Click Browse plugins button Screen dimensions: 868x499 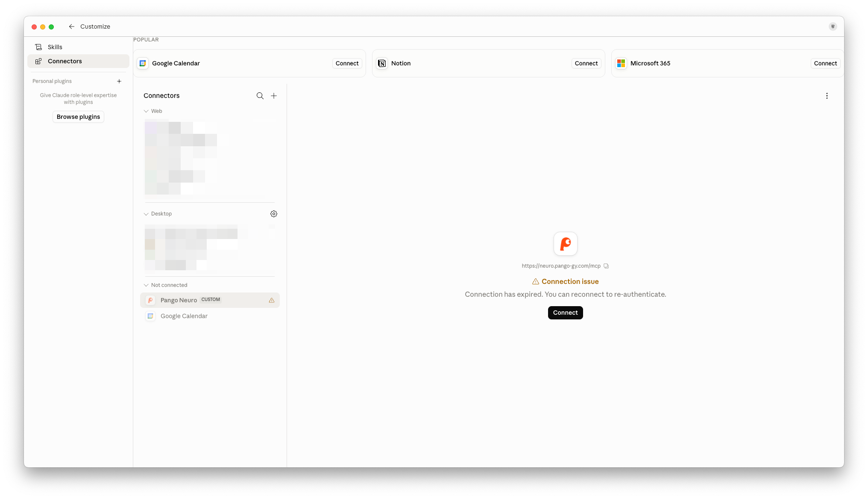[78, 117]
